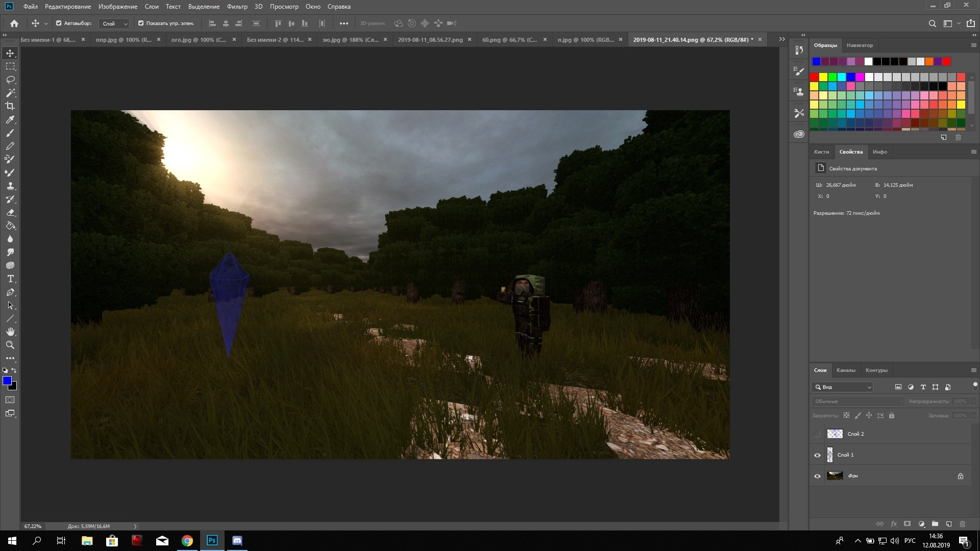Expand the hidden document tabs list

pos(781,39)
